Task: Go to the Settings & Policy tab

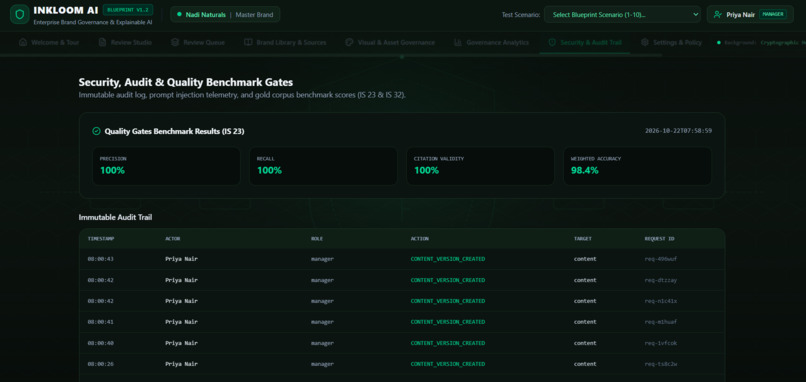Action: 671,43
